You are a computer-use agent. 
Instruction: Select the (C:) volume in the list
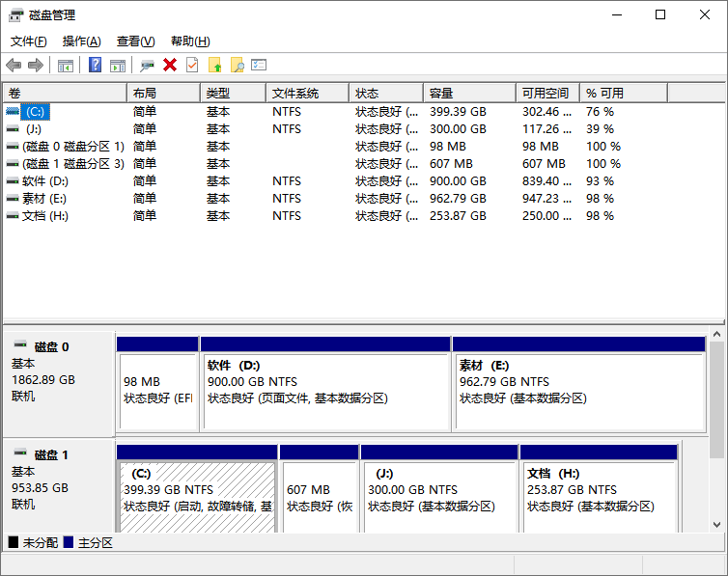click(x=35, y=112)
